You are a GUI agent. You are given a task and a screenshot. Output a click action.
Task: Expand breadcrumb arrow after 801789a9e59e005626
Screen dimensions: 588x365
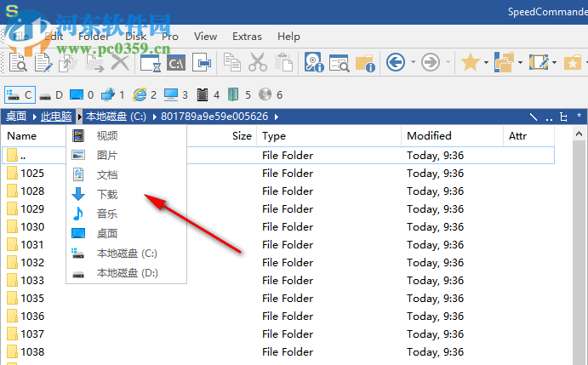(277, 117)
